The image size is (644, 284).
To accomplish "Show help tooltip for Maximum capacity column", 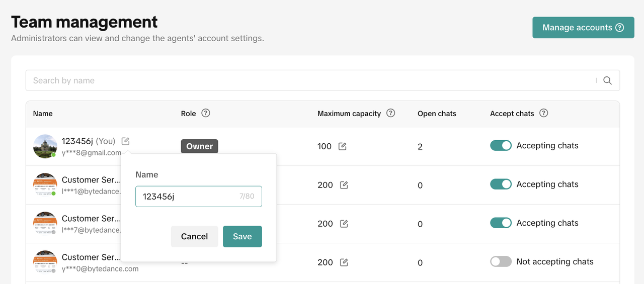I will (x=390, y=113).
